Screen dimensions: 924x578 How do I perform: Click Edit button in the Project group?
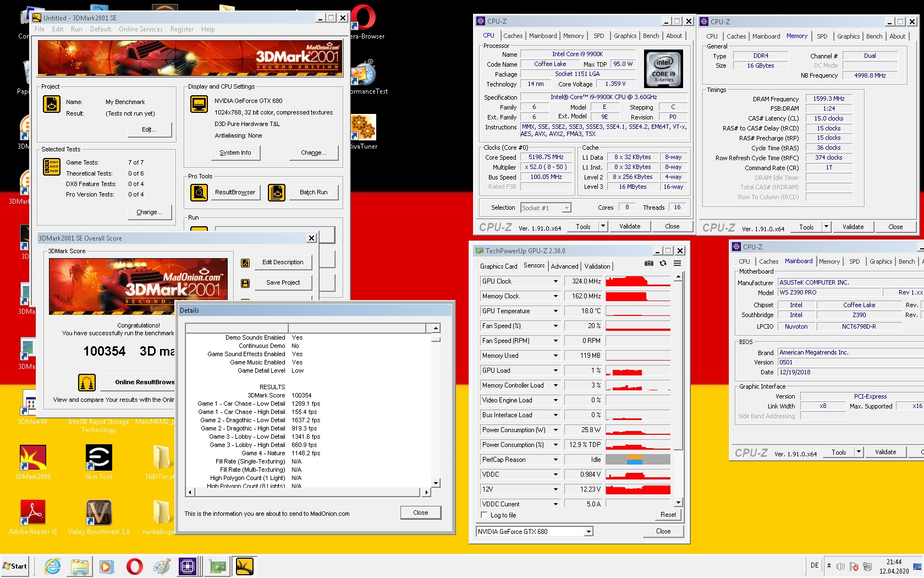149,130
